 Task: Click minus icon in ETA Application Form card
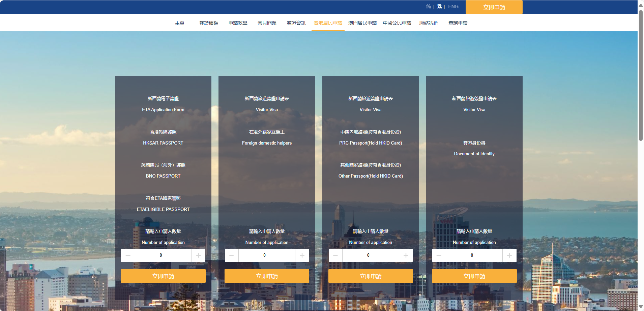[x=128, y=255]
